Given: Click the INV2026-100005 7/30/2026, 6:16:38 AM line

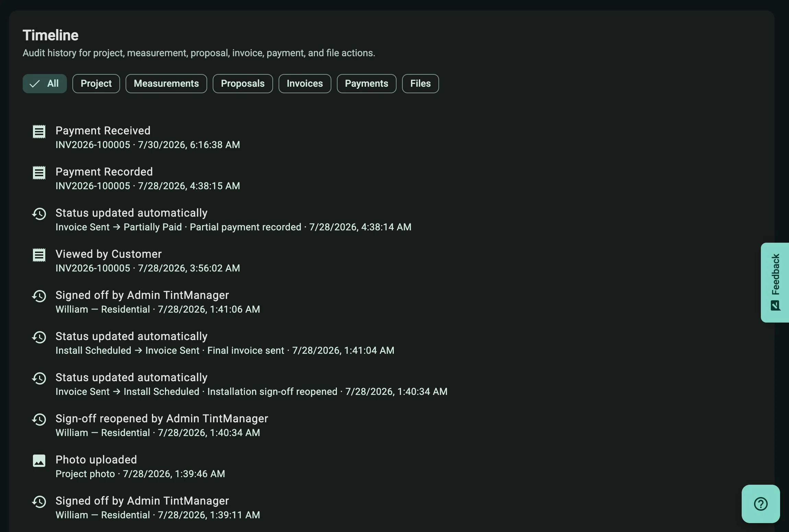Looking at the screenshot, I should (148, 145).
